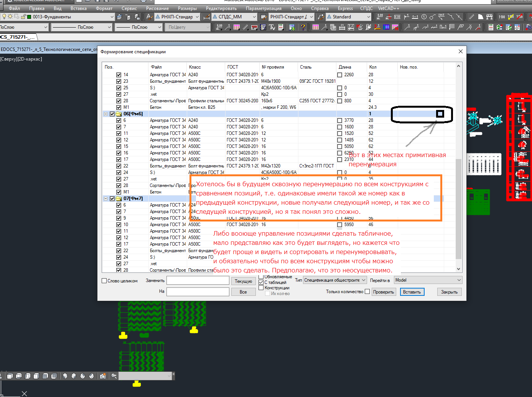Image resolution: width=532 pixels, height=397 pixels.
Task: Click the layer freeze sun icon
Action: pos(10,17)
